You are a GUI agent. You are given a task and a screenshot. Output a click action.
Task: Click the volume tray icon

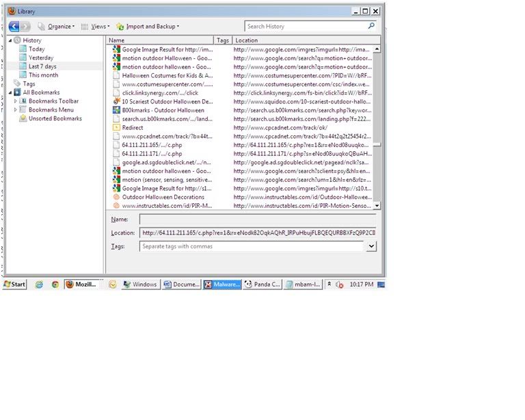(x=340, y=285)
